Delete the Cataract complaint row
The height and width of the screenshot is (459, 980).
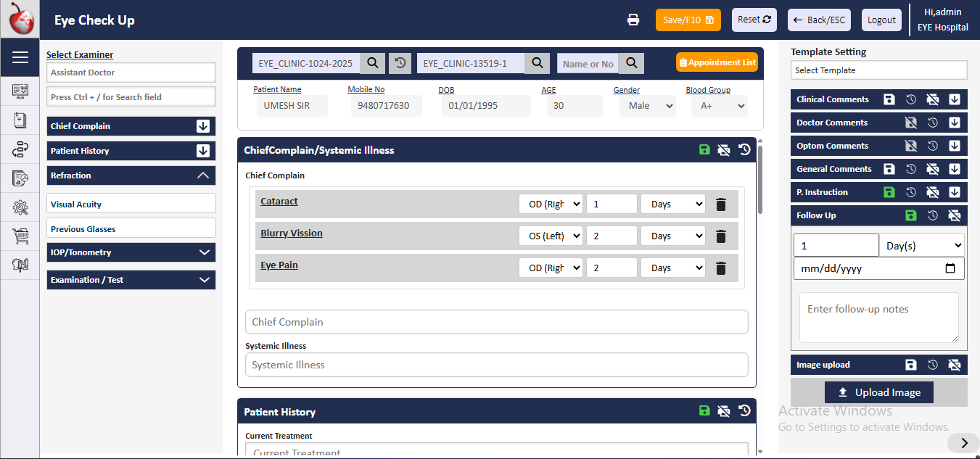click(720, 204)
